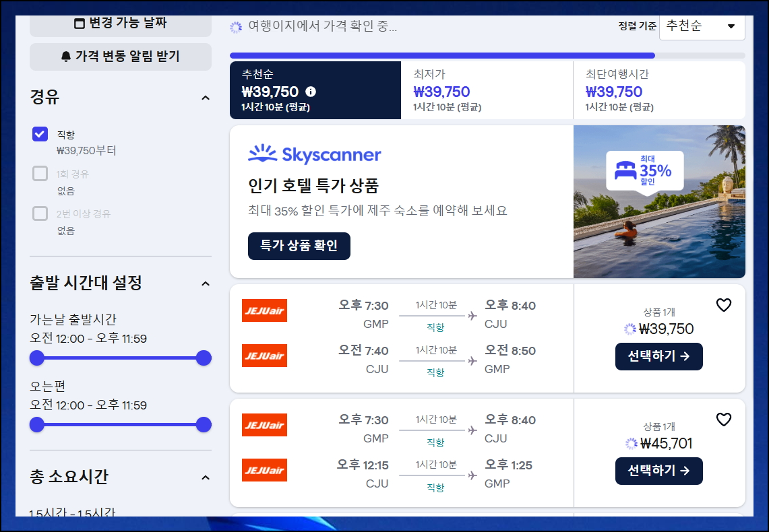Select the 최단여행시간 sort tab
The image size is (769, 532).
[659, 90]
